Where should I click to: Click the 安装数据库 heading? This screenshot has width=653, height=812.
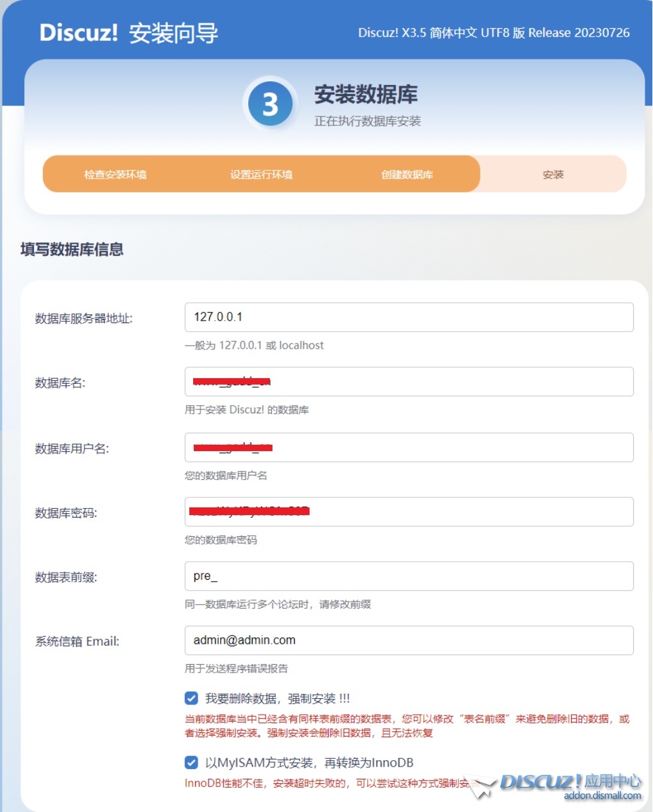pyautogui.click(x=366, y=95)
